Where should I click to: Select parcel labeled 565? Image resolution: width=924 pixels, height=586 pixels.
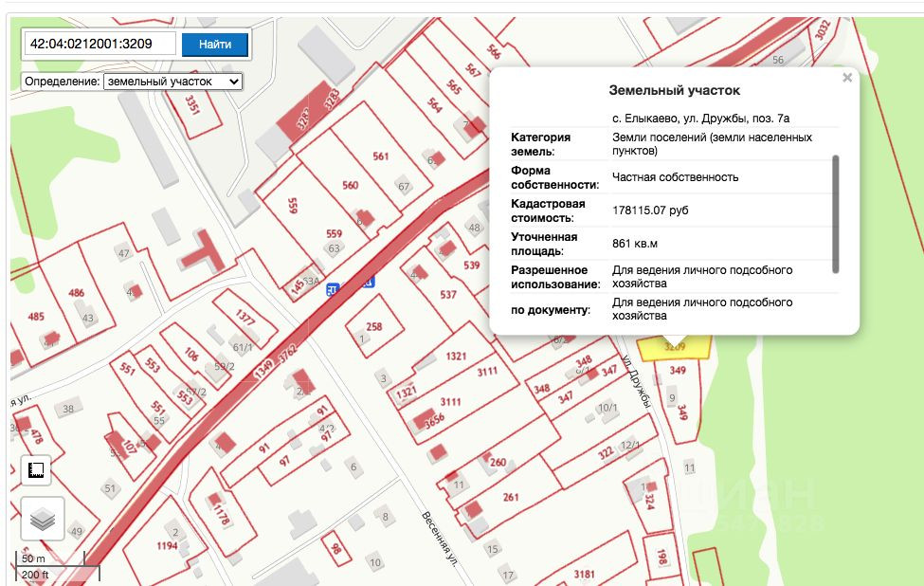point(454,87)
